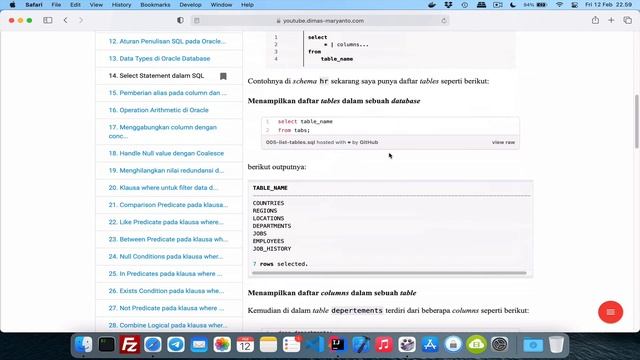Open lesson 28 Combine Logical
This screenshot has height=360, width=640.
coord(168,325)
